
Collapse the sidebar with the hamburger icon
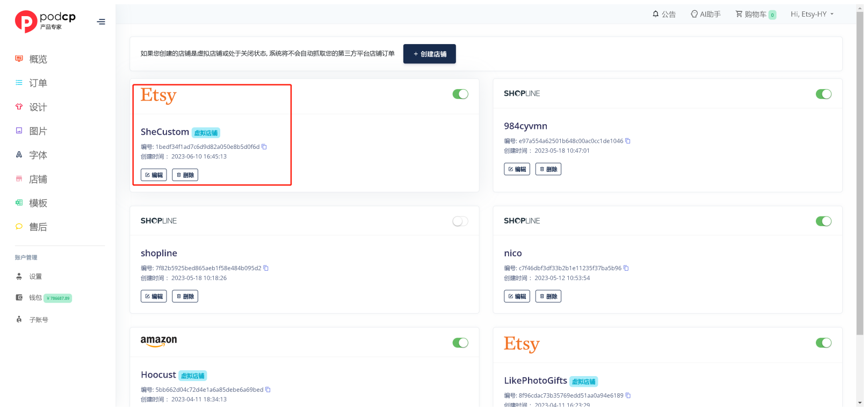(x=101, y=22)
